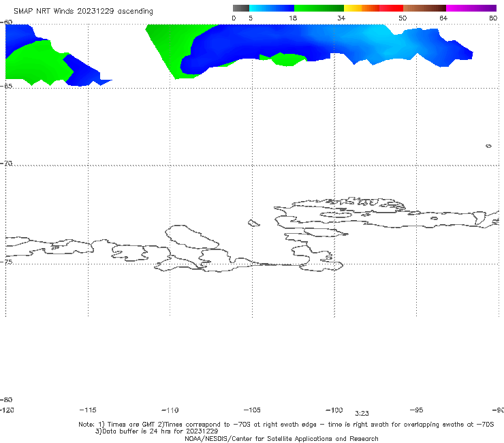Screen dimensions: 504x443
Task: Click the title 'SMAP NRT Winds 20231229 ascending'
Action: tap(83, 12)
